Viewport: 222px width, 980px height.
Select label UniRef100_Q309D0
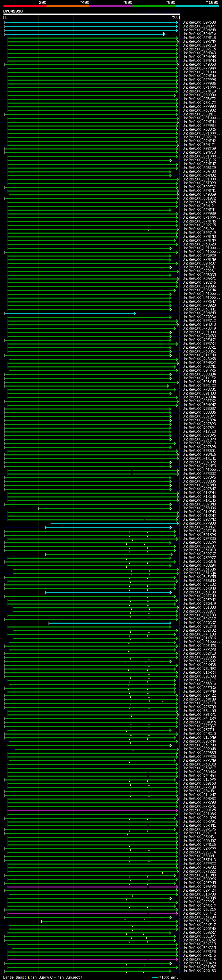tap(199, 95)
